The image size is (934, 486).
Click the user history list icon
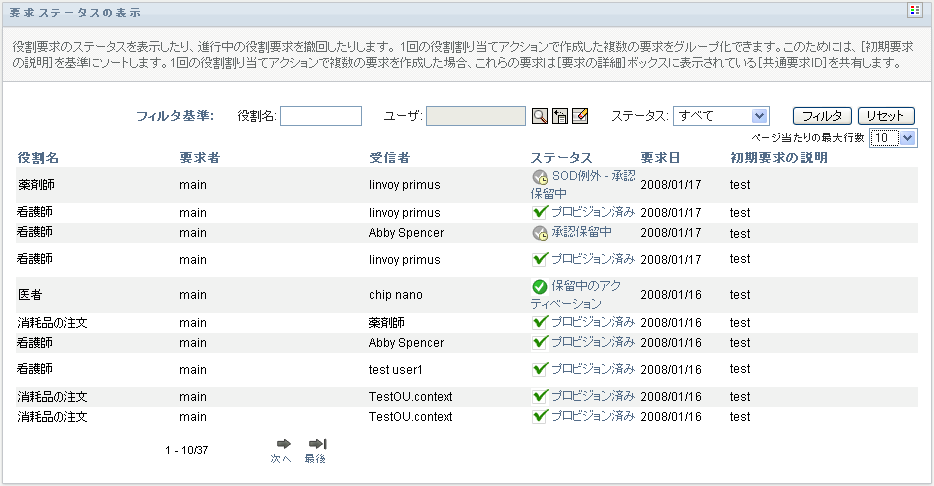(560, 116)
